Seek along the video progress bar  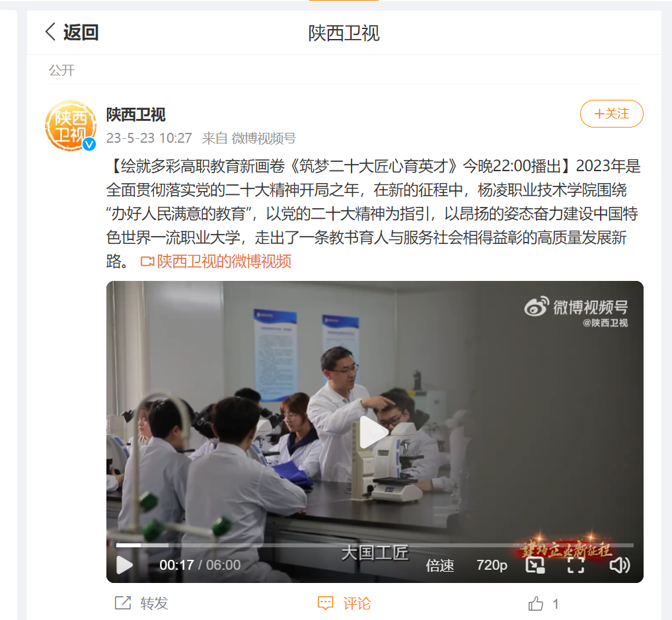[x=375, y=545]
